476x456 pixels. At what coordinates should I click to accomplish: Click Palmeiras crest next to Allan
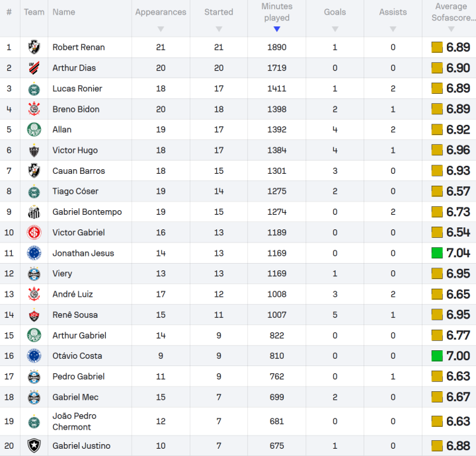(34, 130)
